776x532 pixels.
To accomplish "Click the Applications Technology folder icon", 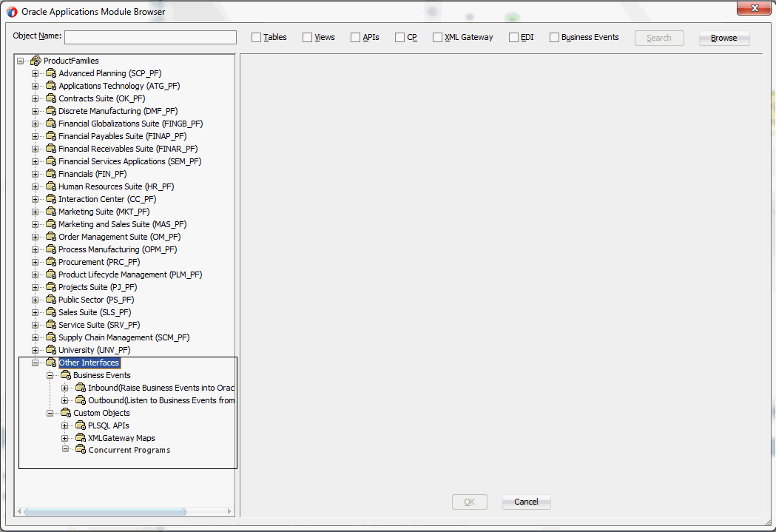I will click(x=51, y=86).
